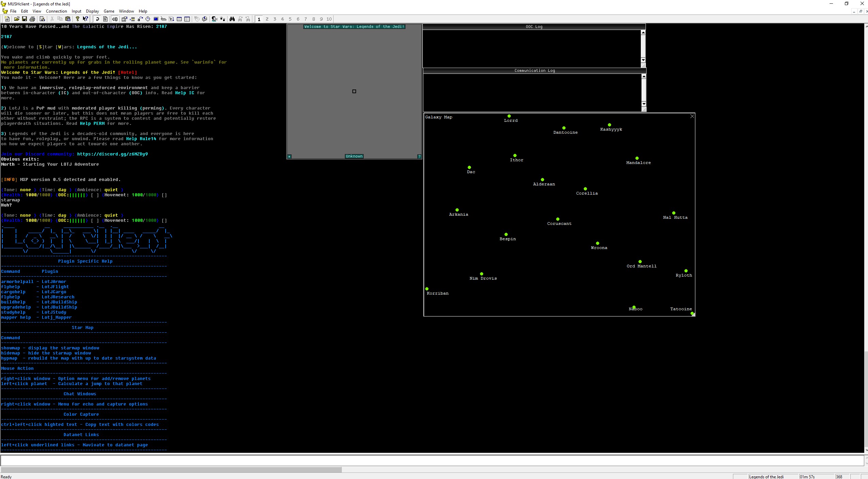Close the Galaxy Map window

[692, 116]
